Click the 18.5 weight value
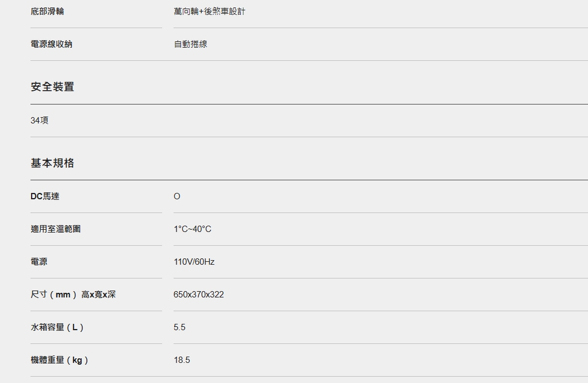Image resolution: width=588 pixels, height=383 pixels. (x=182, y=360)
